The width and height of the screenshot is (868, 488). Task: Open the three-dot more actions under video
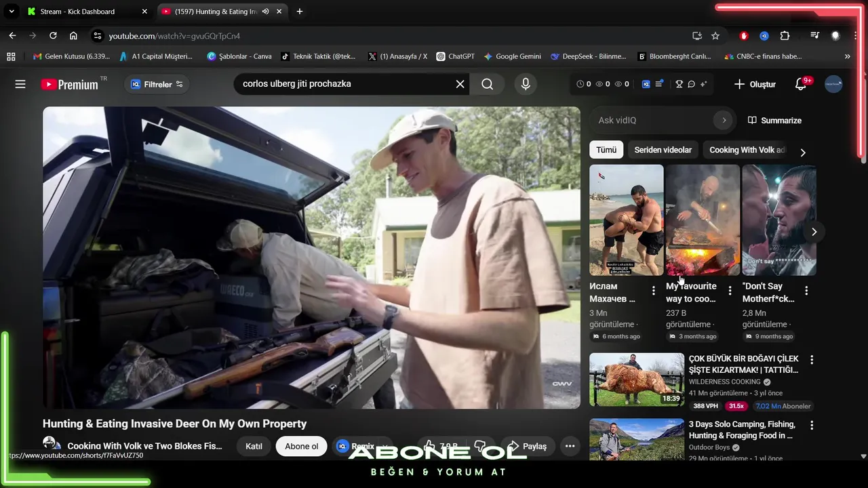point(570,446)
